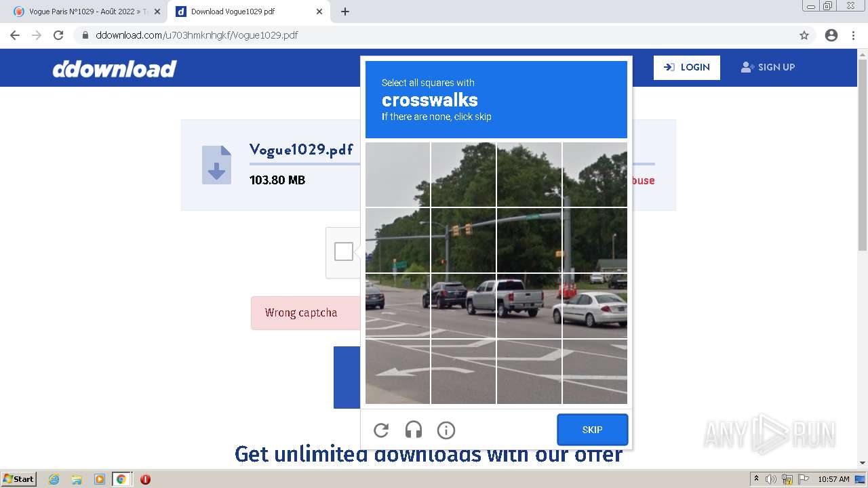Open the SIGN UP link
The width and height of the screenshot is (868, 488).
(768, 67)
